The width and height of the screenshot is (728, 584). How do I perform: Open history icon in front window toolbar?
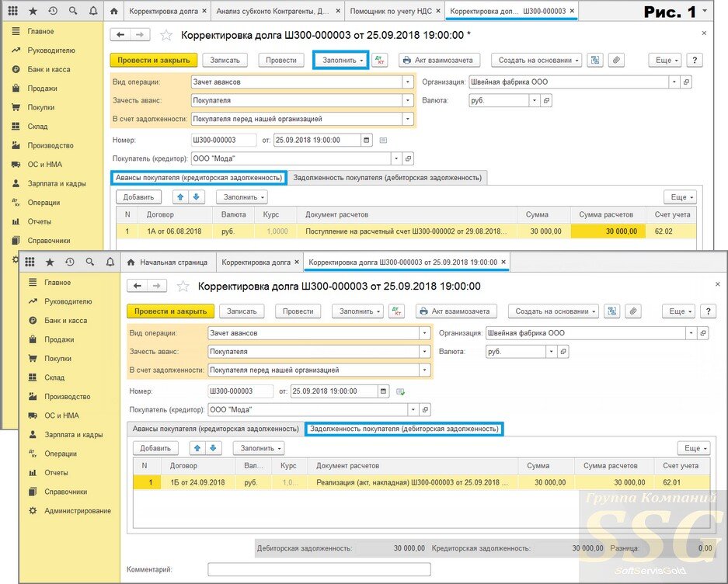(70, 262)
